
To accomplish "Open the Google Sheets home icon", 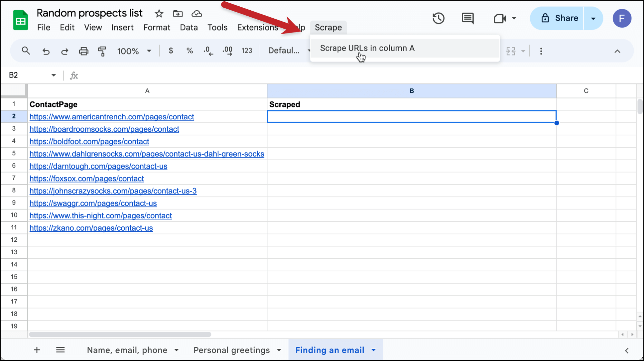I will pos(20,20).
